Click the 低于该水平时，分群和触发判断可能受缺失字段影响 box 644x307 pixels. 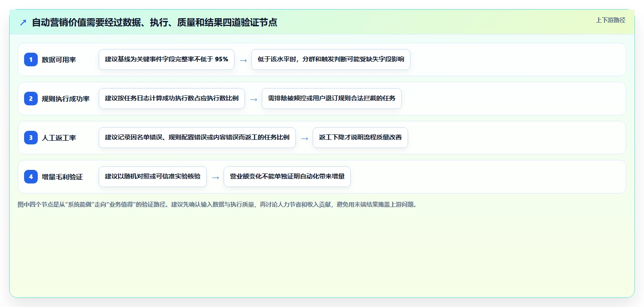[331, 59]
